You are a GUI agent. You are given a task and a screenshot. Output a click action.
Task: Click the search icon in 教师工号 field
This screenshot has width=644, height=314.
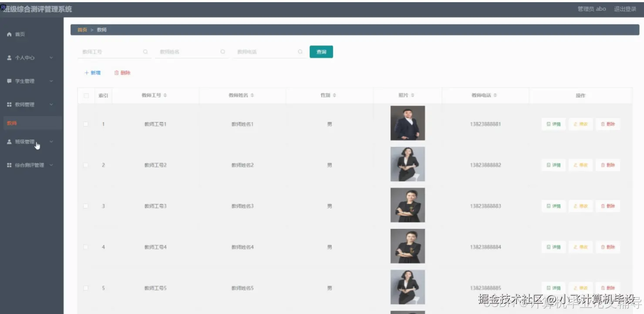coord(145,52)
